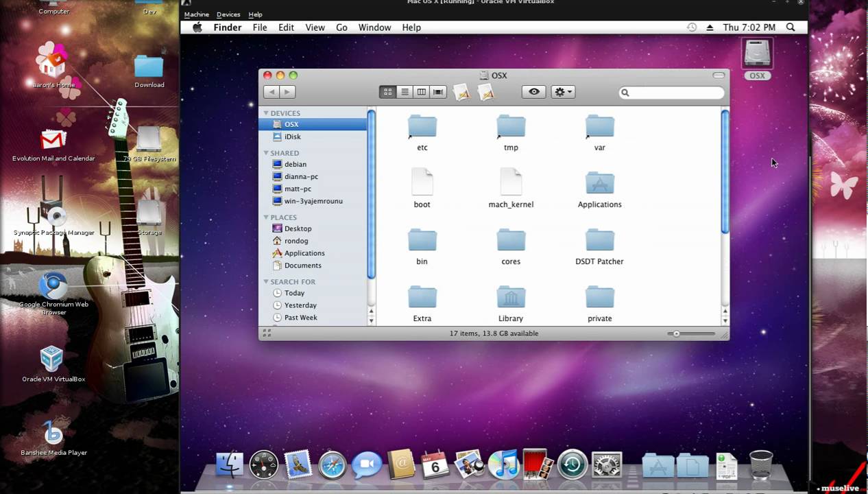Go forward in Finder
Screen dimensions: 868x494
(287, 92)
